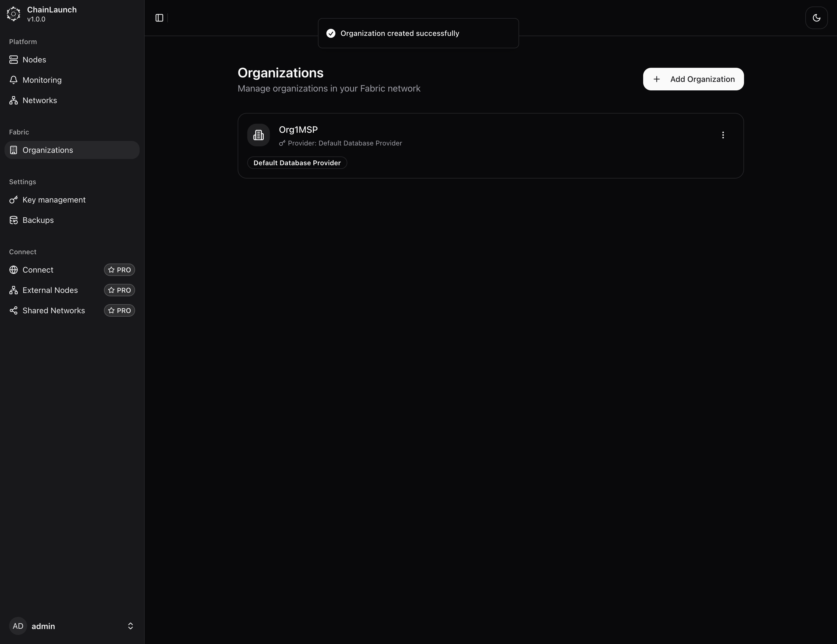Click the Connect globe icon
The height and width of the screenshot is (644, 837).
point(14,270)
